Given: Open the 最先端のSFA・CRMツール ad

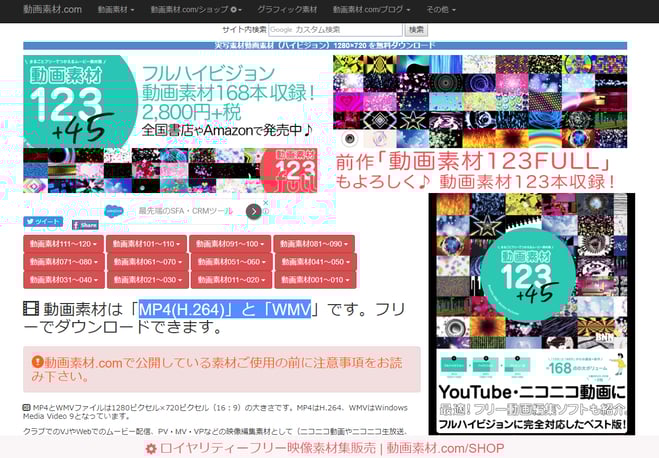Looking at the screenshot, I should tap(185, 211).
